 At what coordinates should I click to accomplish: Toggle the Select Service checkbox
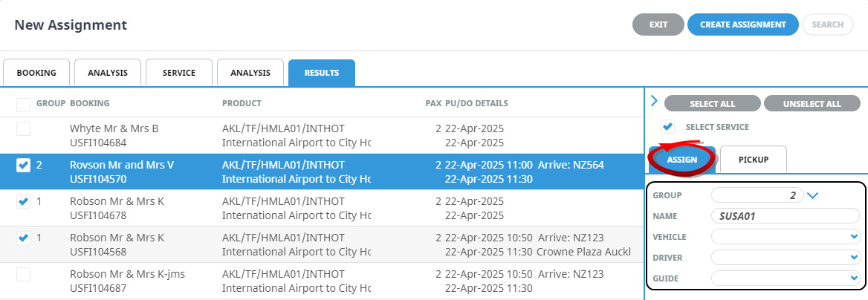(x=668, y=127)
